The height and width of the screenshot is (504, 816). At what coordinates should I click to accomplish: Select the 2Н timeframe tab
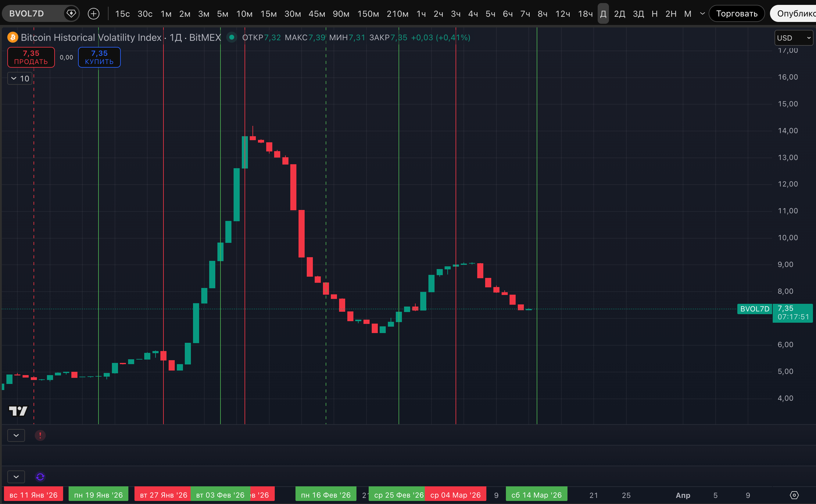pos(671,14)
